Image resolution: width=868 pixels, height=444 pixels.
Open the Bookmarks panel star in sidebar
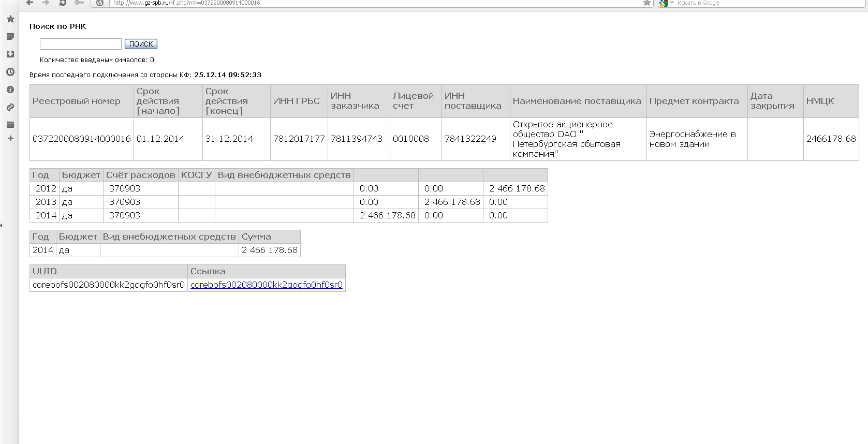point(10,19)
